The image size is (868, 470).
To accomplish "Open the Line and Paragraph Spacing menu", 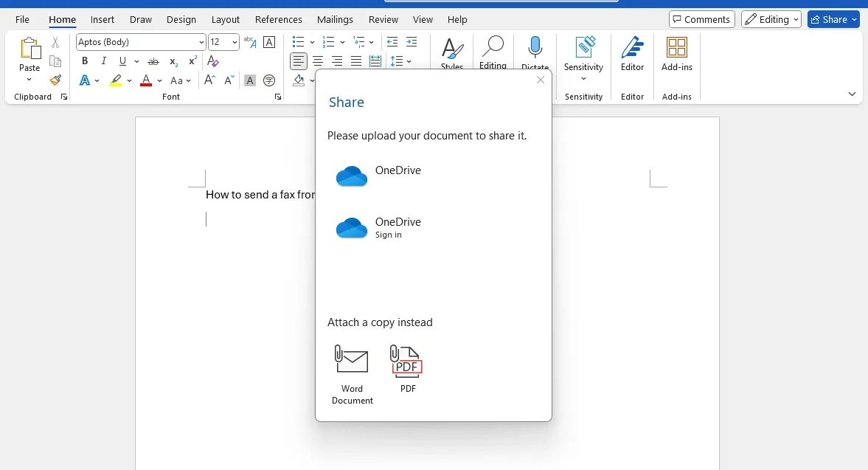I will tap(400, 61).
